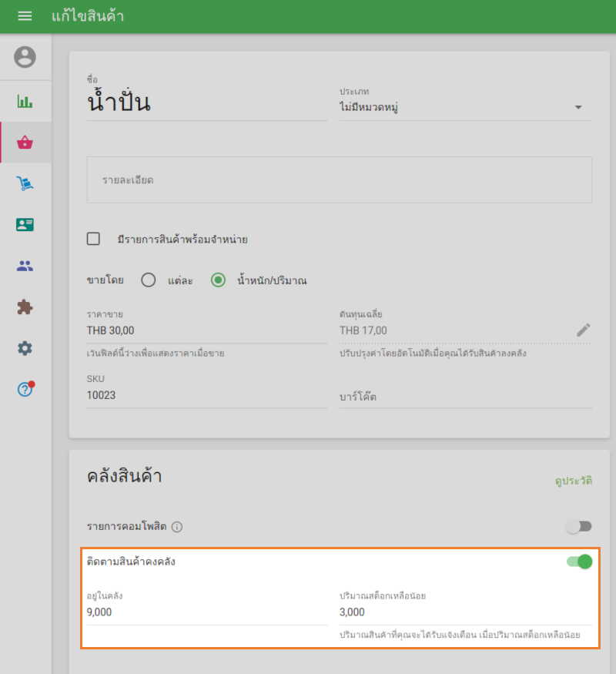Image resolution: width=616 pixels, height=674 pixels.
Task: Check the มีรายการสินค้าพร้อมจำหน่าย checkbox
Action: tap(93, 239)
